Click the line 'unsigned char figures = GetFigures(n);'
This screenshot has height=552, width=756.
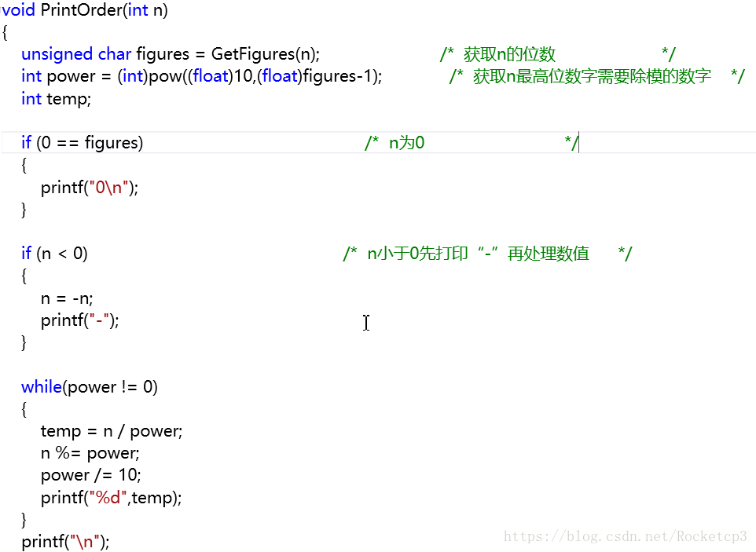pyautogui.click(x=171, y=54)
